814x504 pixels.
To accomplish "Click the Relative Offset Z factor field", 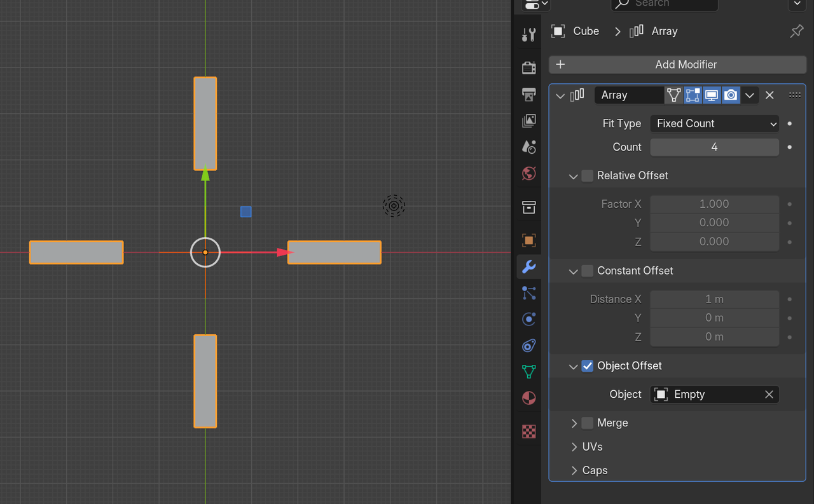I will click(715, 242).
